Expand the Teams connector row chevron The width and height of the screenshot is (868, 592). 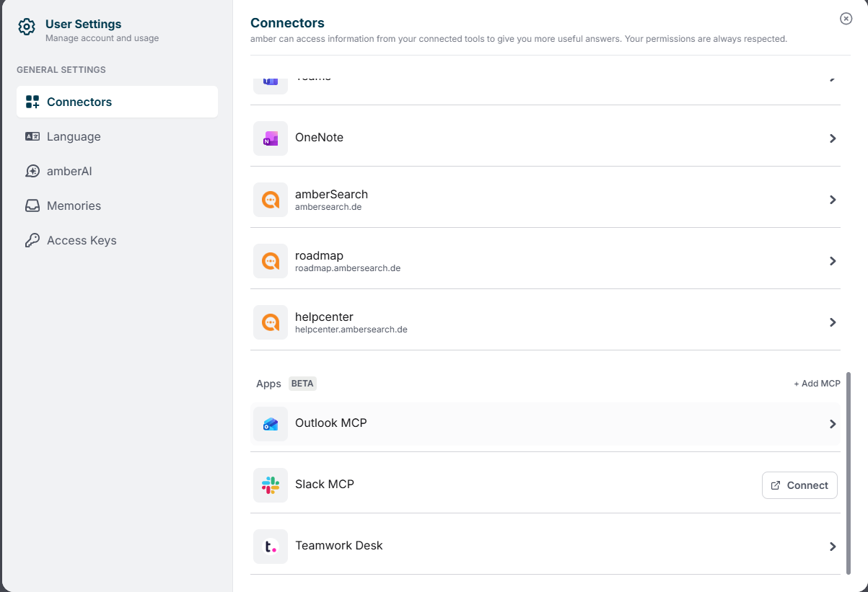[x=833, y=78]
